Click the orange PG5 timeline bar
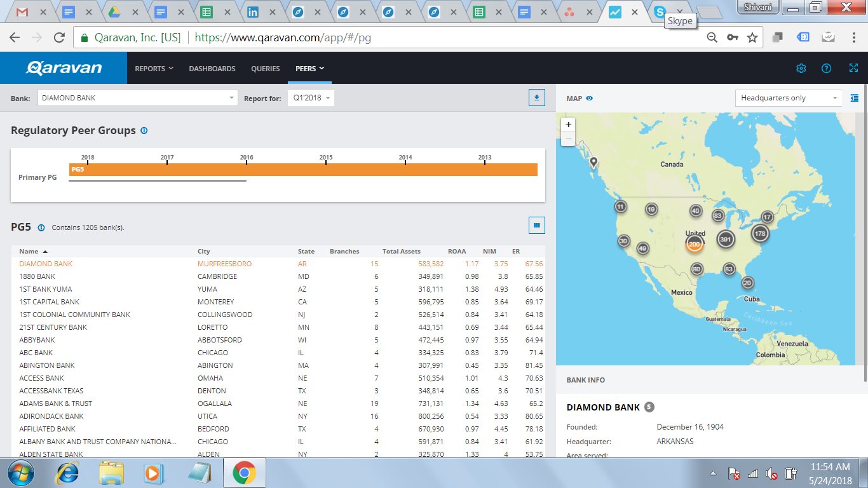 coord(303,170)
